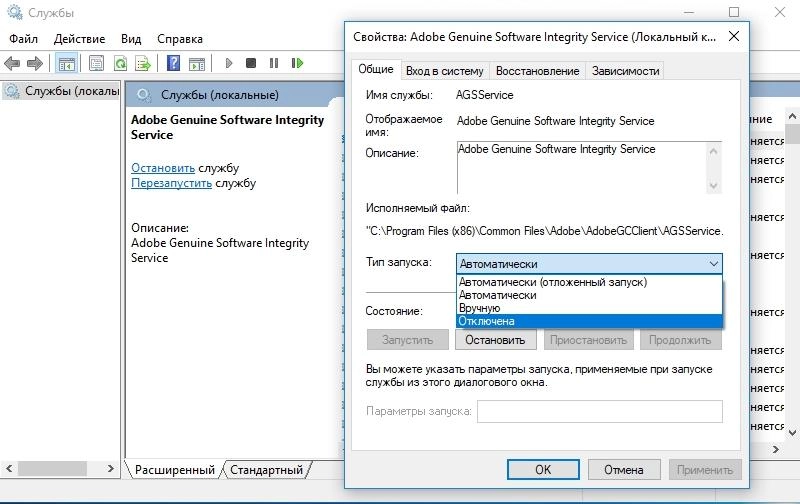The height and width of the screenshot is (504, 800).
Task: Open the Справка menu
Action: click(x=180, y=39)
